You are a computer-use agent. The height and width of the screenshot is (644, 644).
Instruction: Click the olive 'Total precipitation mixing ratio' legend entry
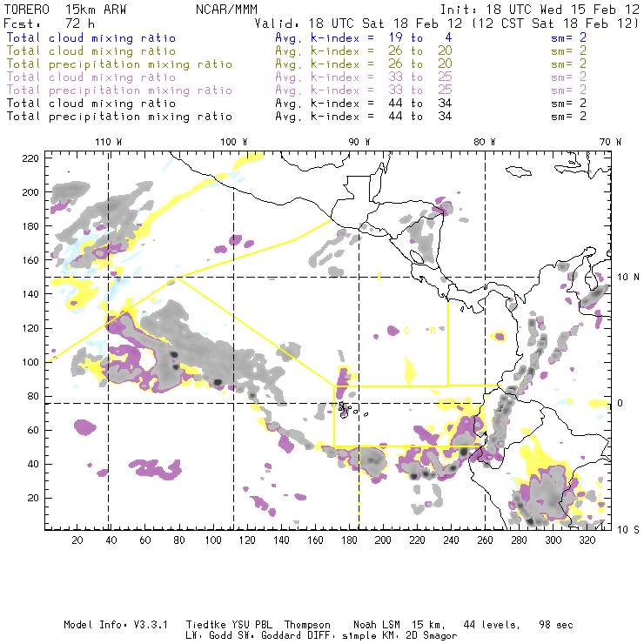(x=119, y=64)
